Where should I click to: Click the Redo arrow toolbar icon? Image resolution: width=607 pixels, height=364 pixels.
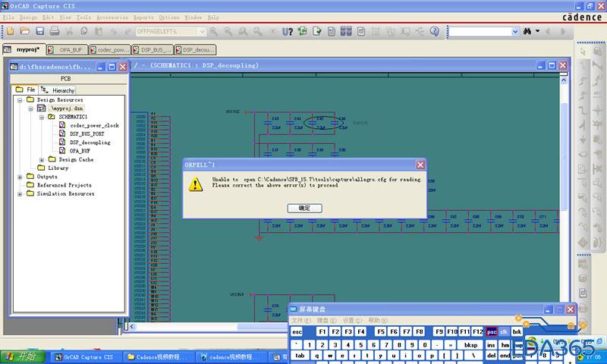coord(127,31)
